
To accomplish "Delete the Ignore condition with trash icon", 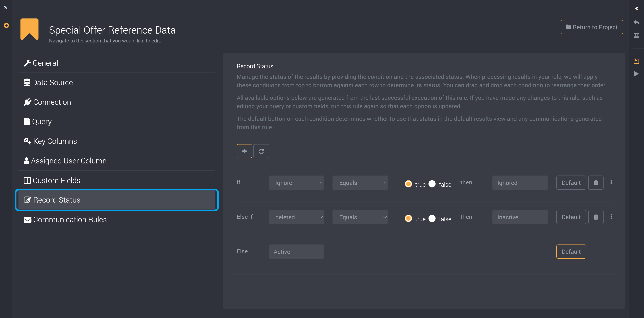I will 596,183.
